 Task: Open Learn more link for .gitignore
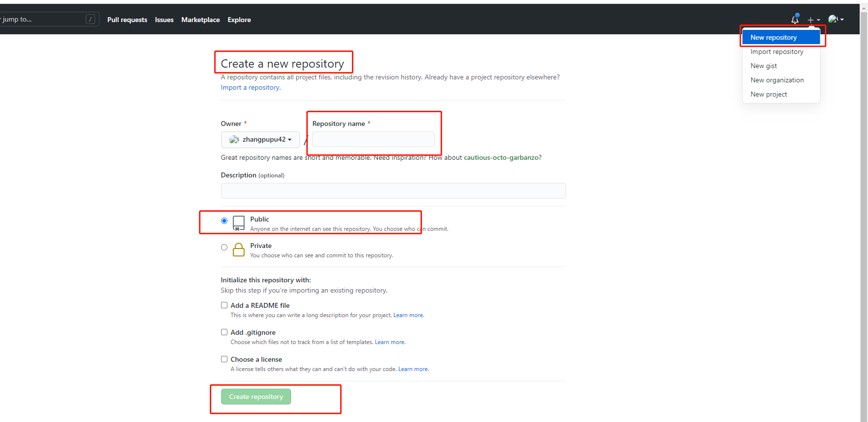pyautogui.click(x=390, y=342)
